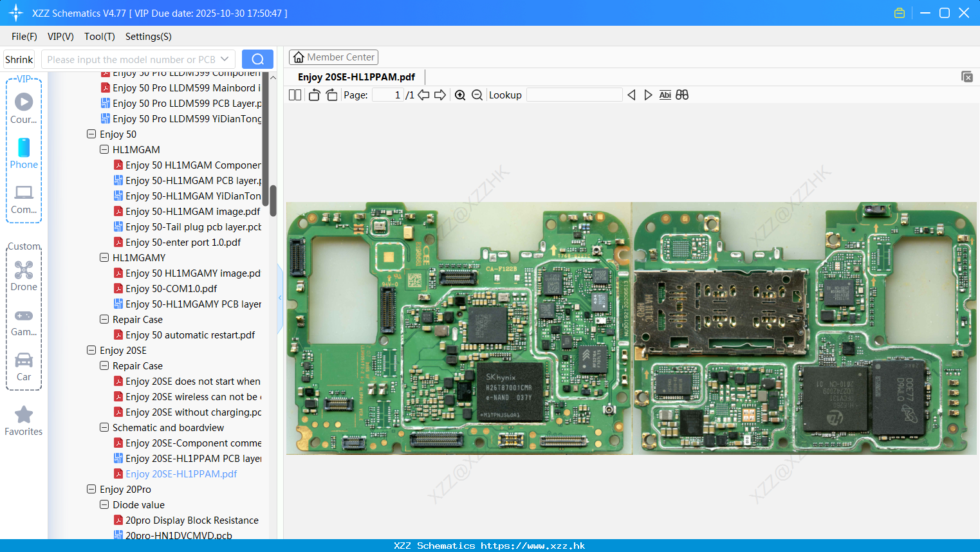980x552 pixels.
Task: Open Enjoy 20SE-HL1PPAM.pdf in tree
Action: 175,474
